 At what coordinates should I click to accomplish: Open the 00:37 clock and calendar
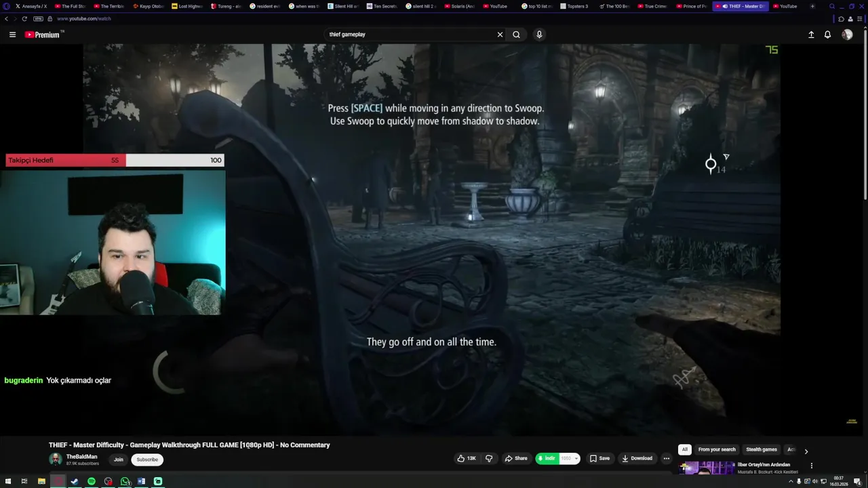[840, 481]
